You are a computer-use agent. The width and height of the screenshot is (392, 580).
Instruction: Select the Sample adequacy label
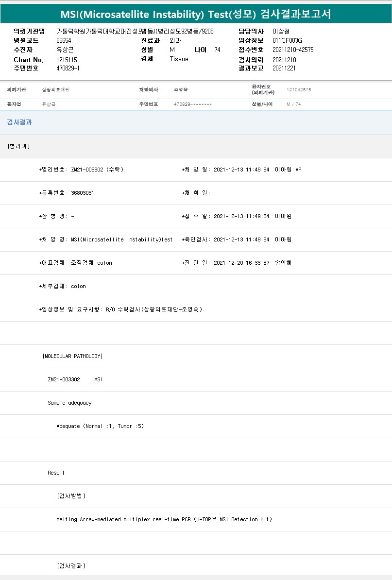pos(69,403)
